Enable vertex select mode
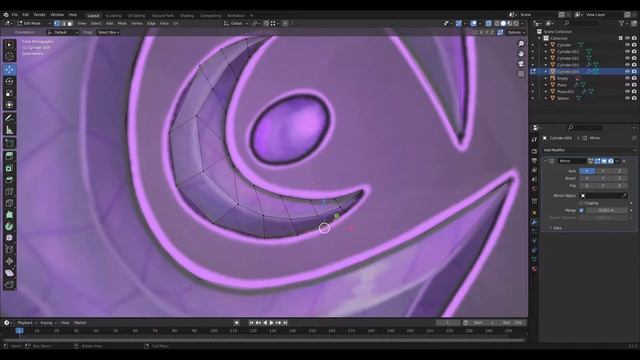This screenshot has width=640, height=360. 57,24
